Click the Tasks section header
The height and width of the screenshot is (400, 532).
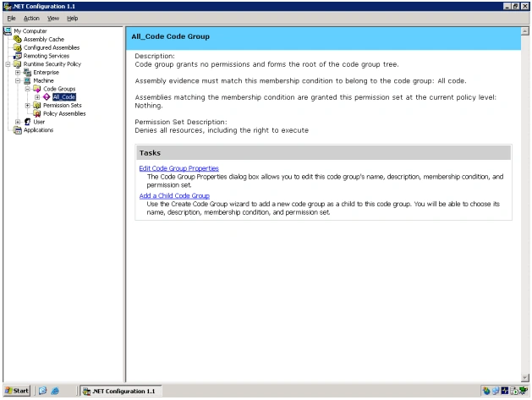coord(324,153)
